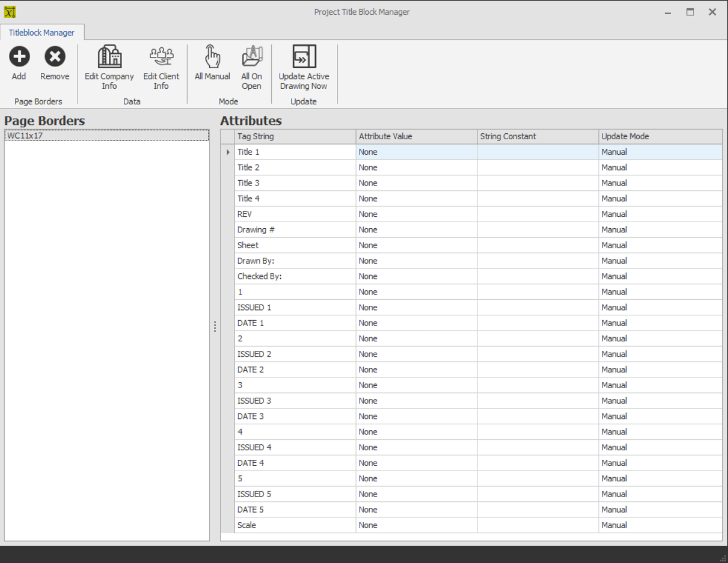Screen dimensions: 728x563
Task: Switch to the Titleblock Manager tab
Action: [x=41, y=33]
